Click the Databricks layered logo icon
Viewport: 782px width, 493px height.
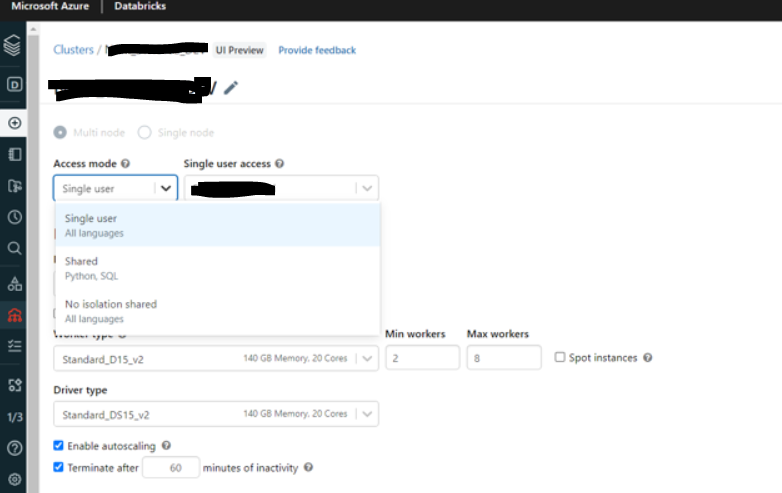12,45
